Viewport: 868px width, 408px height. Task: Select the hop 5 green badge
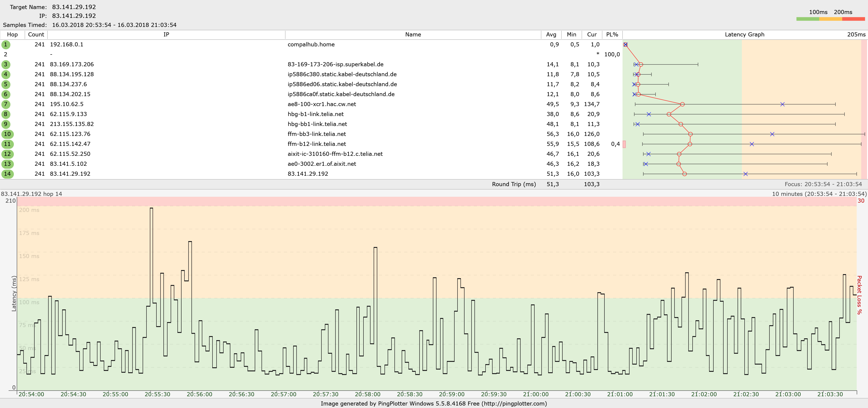click(6, 84)
